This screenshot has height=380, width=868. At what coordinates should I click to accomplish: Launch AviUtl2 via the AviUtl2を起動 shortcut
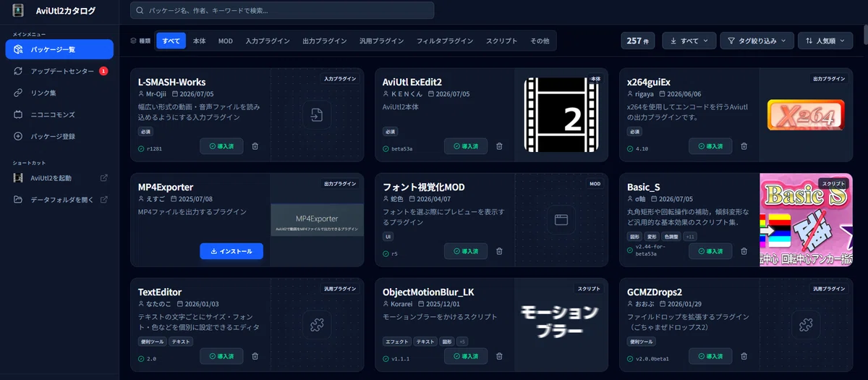click(x=59, y=178)
